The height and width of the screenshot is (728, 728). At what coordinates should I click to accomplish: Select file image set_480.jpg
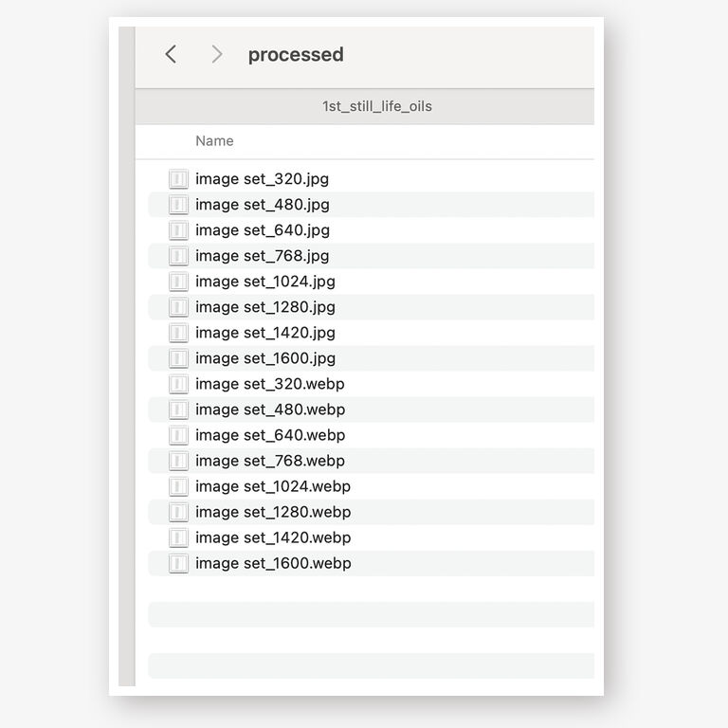(262, 205)
